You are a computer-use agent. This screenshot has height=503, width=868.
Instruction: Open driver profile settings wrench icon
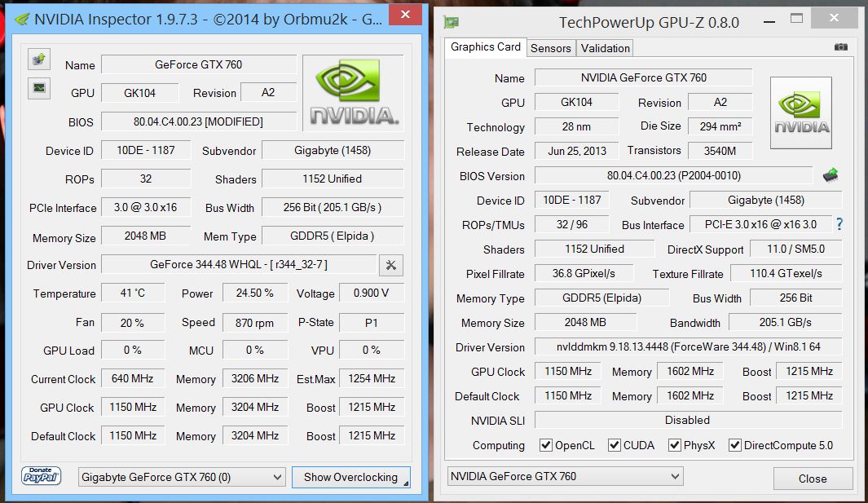point(390,265)
